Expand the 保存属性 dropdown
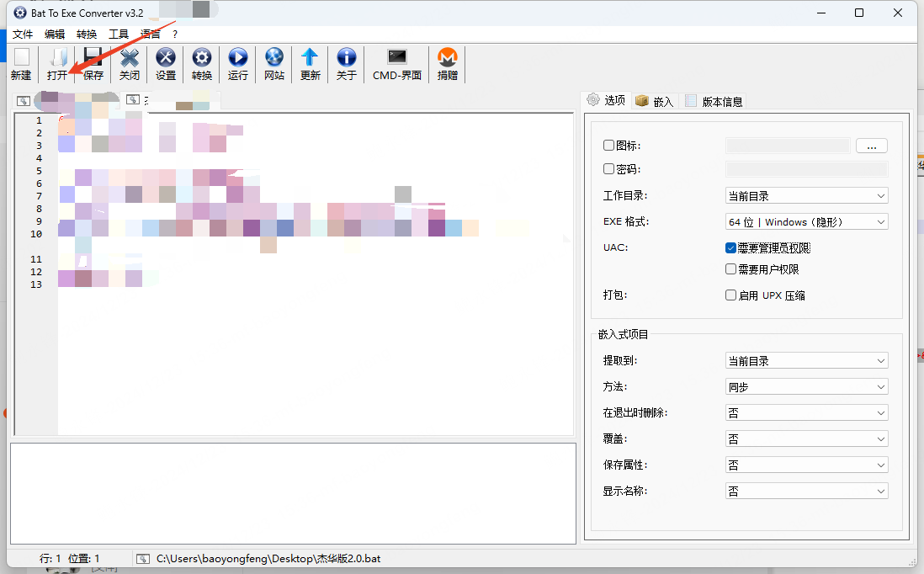 (807, 465)
